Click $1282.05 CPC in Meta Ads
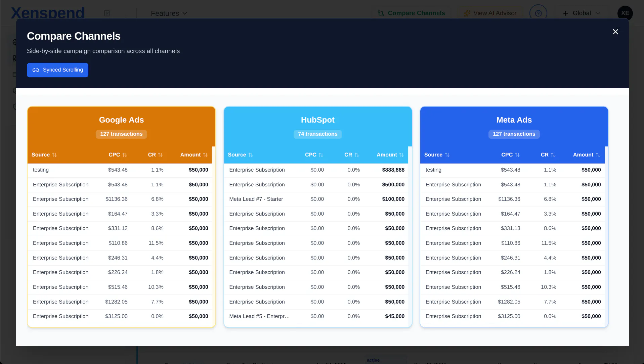The image size is (644, 364). pyautogui.click(x=509, y=302)
